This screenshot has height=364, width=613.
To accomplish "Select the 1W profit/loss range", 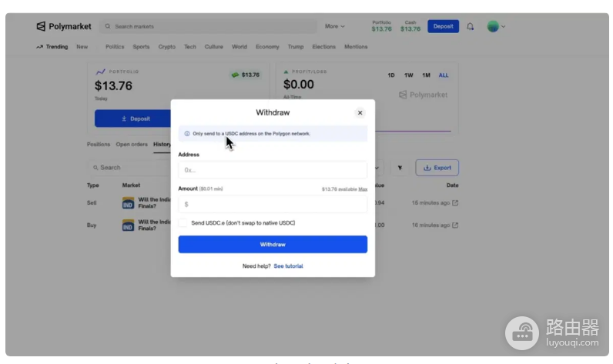I will pos(408,75).
